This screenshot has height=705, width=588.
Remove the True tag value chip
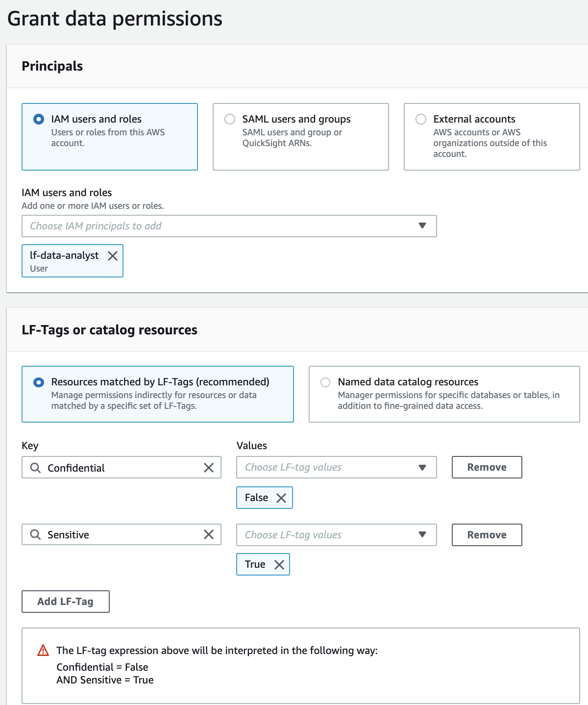279,565
